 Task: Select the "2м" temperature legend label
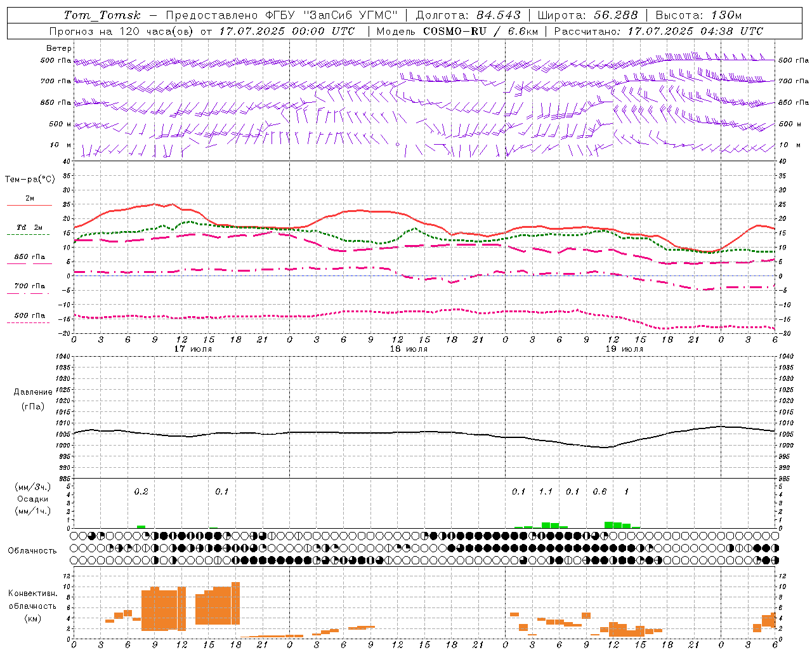coord(30,199)
